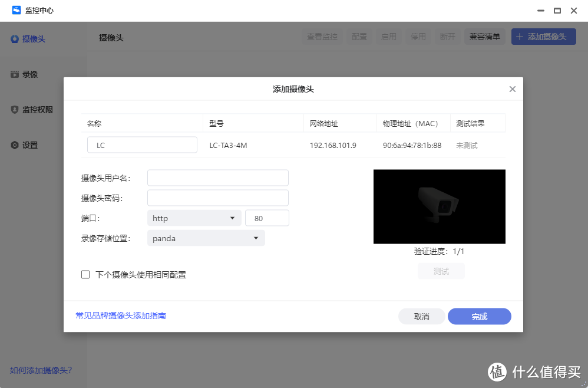The image size is (588, 388).
Task: Click the 添加摄像头 plus icon button
Action: click(521, 36)
